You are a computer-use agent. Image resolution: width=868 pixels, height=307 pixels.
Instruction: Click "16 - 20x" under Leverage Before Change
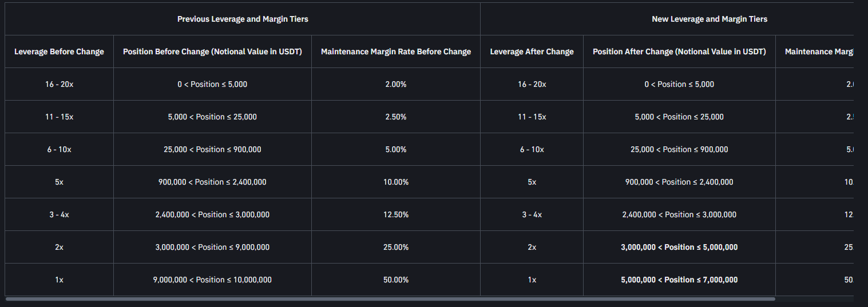pyautogui.click(x=59, y=84)
